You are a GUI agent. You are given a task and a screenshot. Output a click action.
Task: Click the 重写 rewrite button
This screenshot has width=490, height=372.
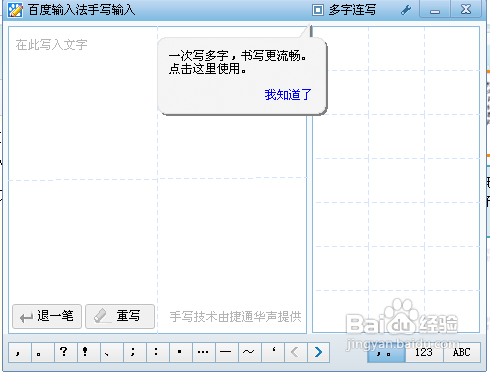click(x=120, y=316)
